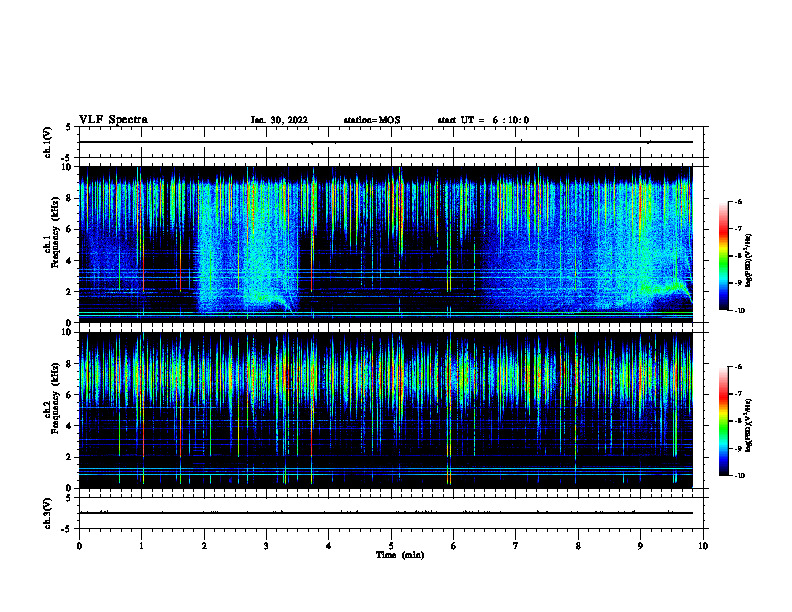The width and height of the screenshot is (792, 612).
Task: Click the "station=MOS" label
Action: 372,120
